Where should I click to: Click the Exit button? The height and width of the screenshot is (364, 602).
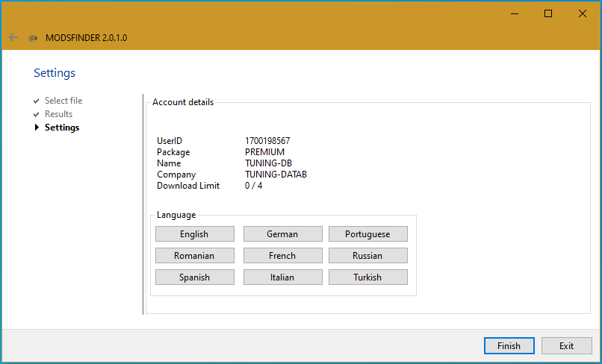pyautogui.click(x=566, y=346)
